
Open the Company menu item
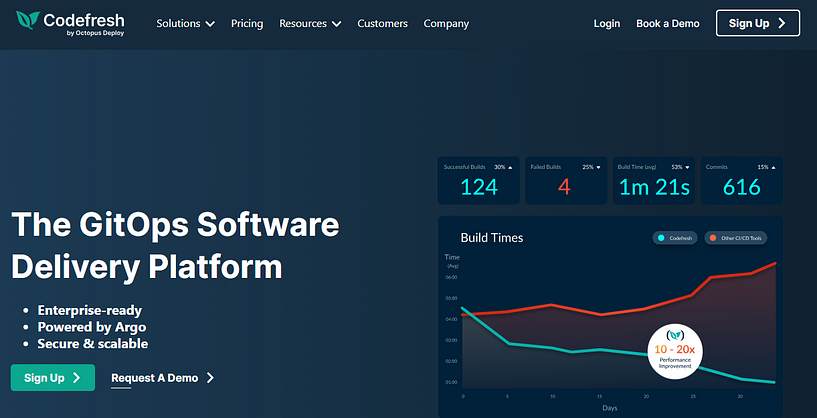(x=446, y=23)
